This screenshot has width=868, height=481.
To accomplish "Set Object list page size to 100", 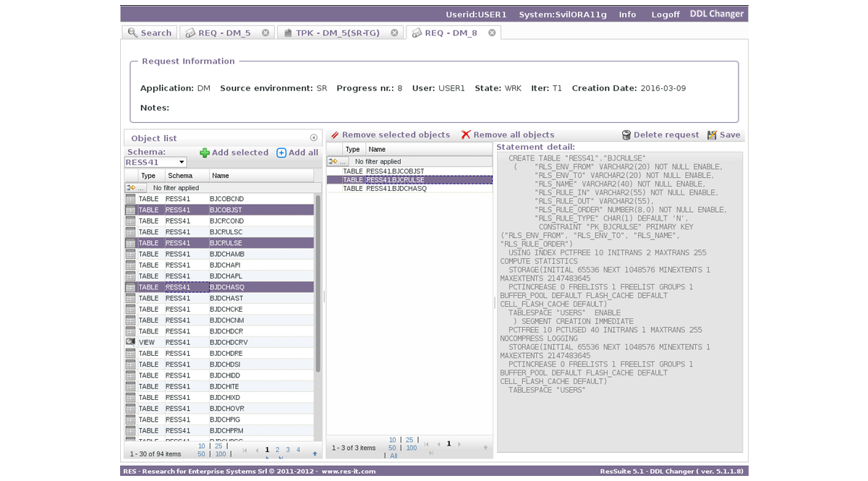I will pyautogui.click(x=221, y=454).
